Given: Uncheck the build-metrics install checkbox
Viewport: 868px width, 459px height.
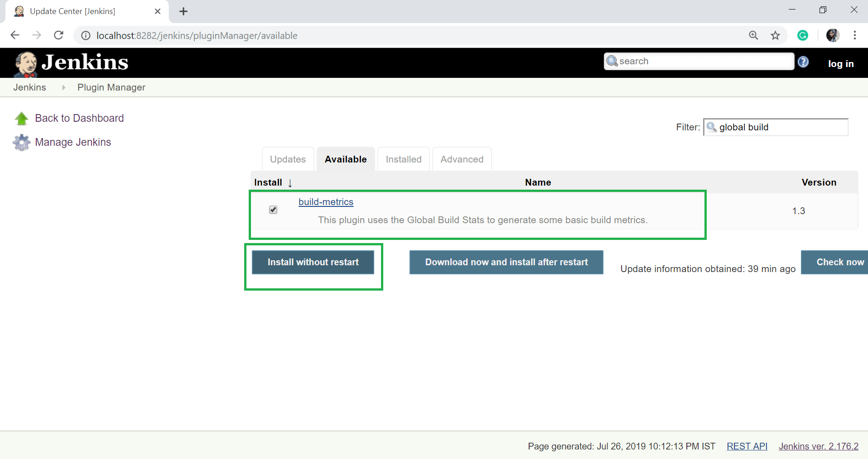Looking at the screenshot, I should [x=273, y=210].
